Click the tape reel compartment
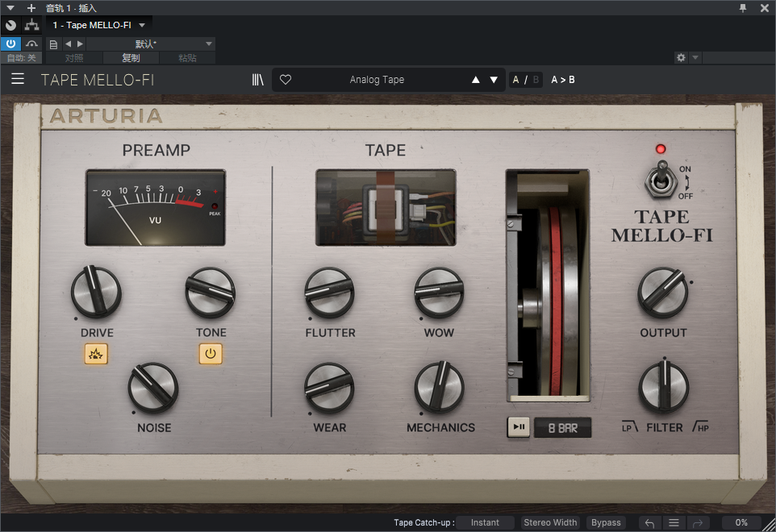Viewport: 776px width, 532px height. pos(548,285)
